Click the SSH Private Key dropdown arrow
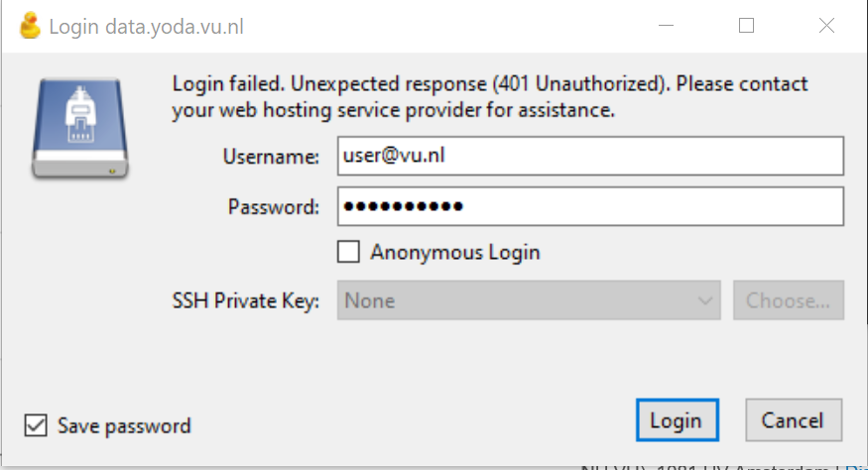The image size is (868, 470). tap(706, 300)
